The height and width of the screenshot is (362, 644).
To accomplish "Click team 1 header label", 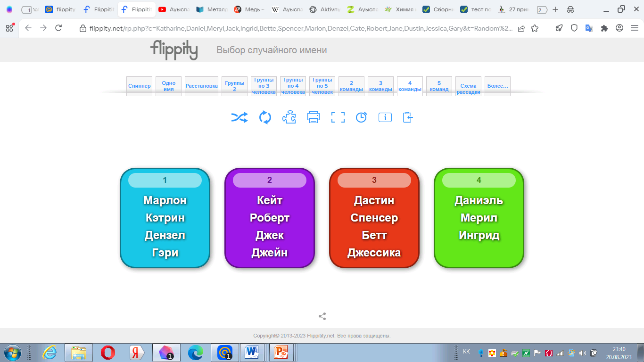I will point(165,180).
